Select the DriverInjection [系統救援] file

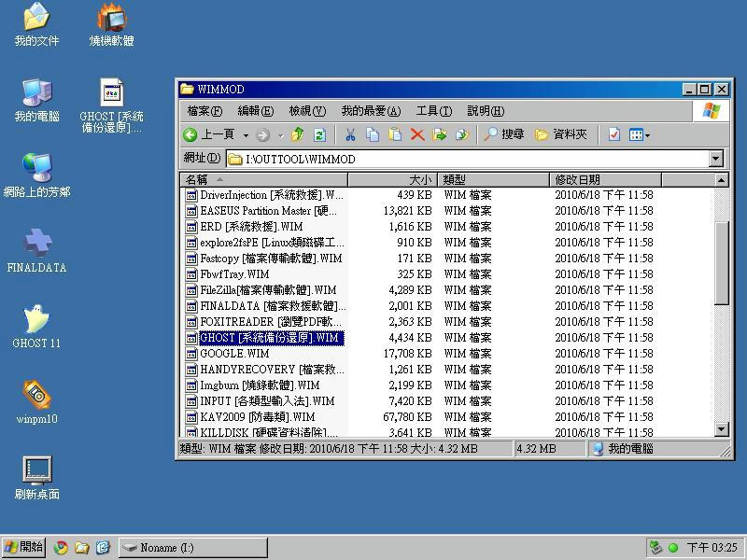[265, 195]
